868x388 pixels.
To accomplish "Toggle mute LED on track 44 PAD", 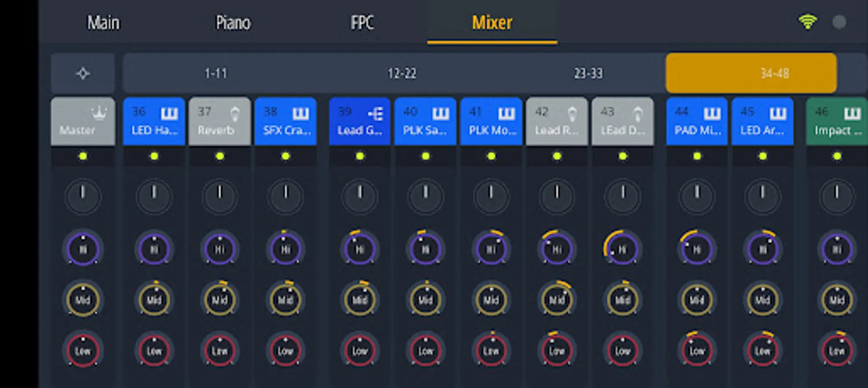I will (x=697, y=156).
